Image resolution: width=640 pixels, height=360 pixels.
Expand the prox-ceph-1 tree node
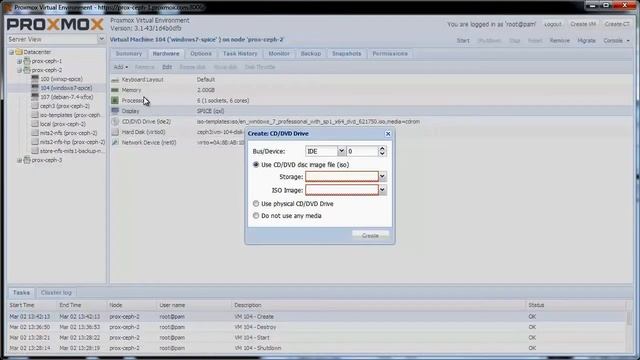click(x=19, y=61)
